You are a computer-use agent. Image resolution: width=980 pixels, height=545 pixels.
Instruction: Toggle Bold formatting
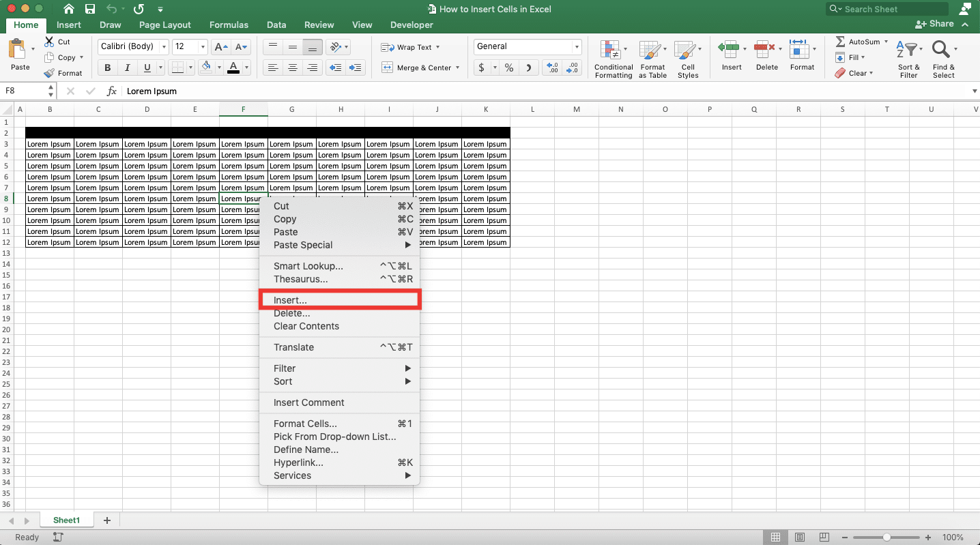pos(107,68)
